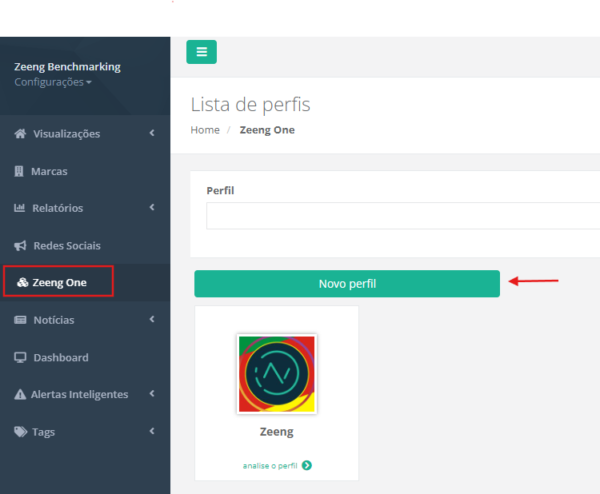Expand the Relatórios submenu chevron

[152, 208]
